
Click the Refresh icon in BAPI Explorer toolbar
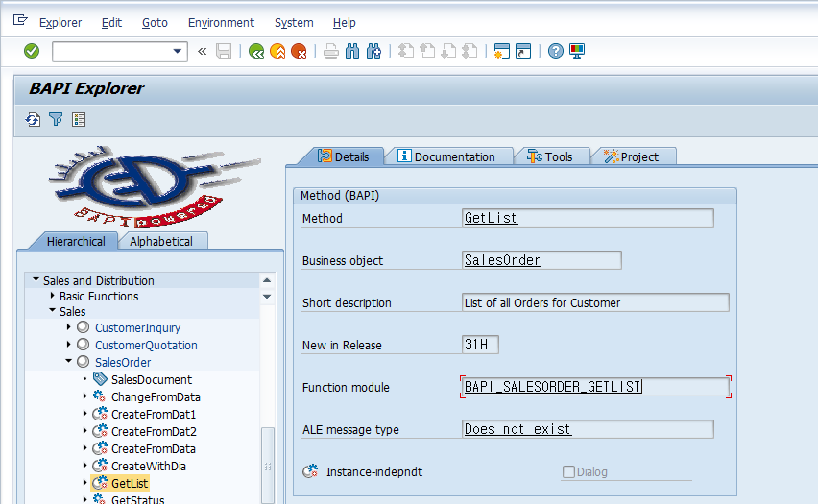[33, 119]
